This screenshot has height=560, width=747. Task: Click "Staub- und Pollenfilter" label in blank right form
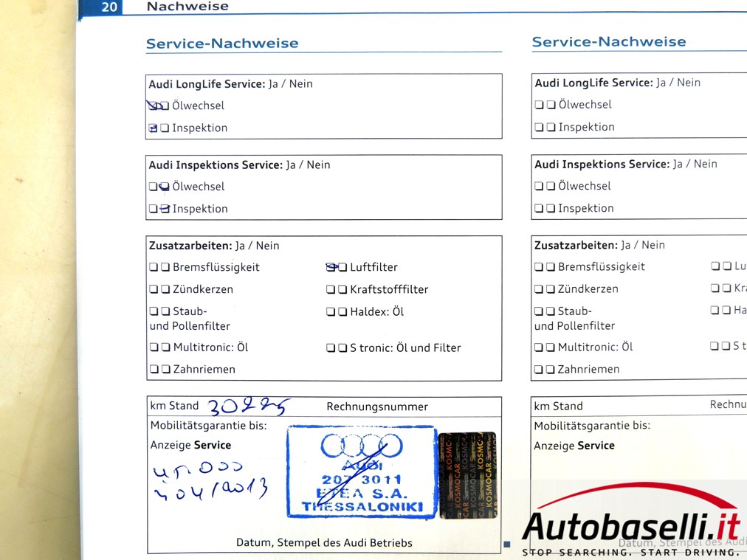coord(574,319)
